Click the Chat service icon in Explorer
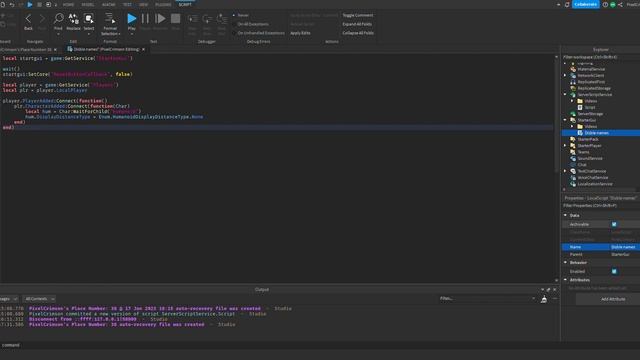 [x=573, y=164]
